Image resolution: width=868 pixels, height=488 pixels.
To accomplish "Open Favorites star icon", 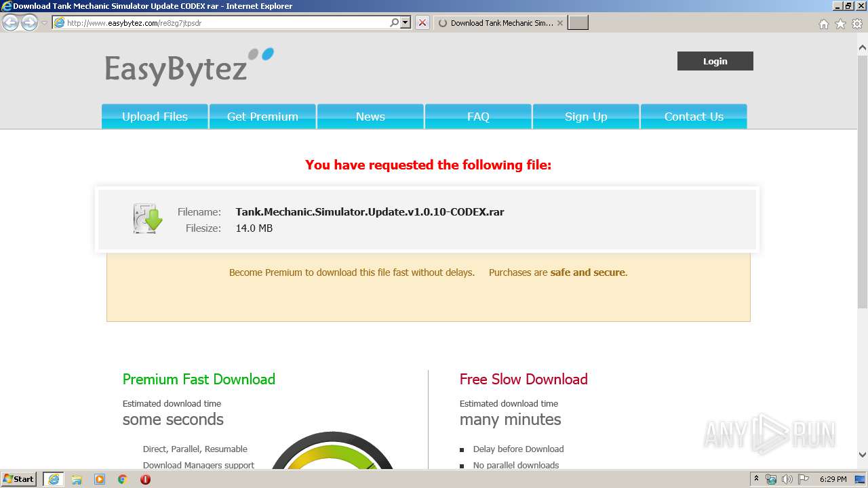I will click(840, 24).
